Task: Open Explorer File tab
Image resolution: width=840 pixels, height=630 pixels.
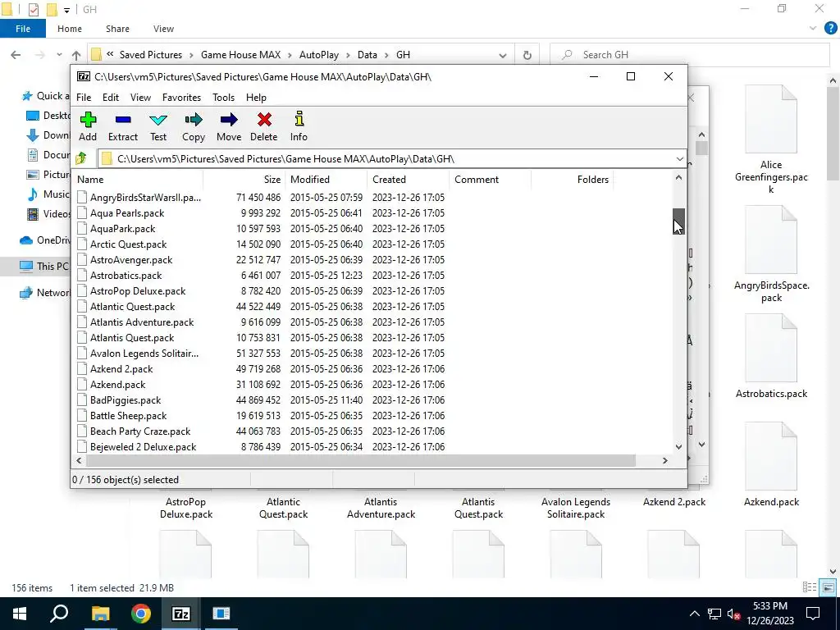Action: coord(22,29)
